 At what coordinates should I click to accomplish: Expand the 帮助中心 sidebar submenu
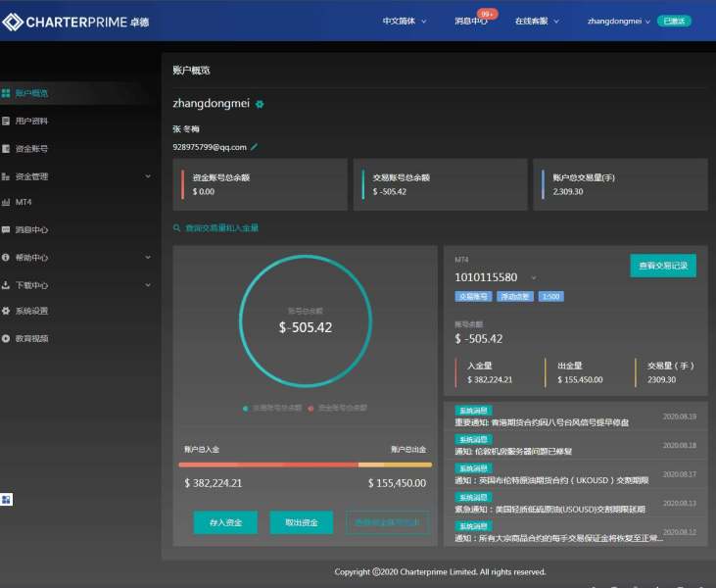pyautogui.click(x=148, y=258)
